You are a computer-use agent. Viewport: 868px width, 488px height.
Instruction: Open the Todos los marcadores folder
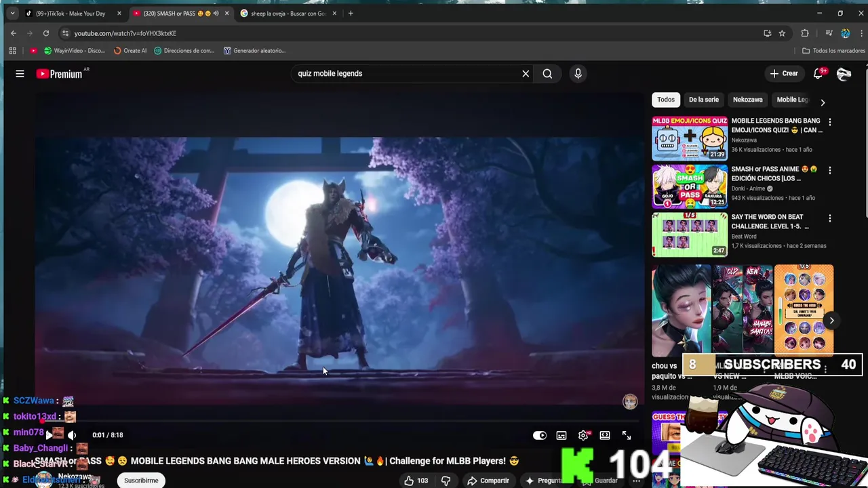point(833,51)
